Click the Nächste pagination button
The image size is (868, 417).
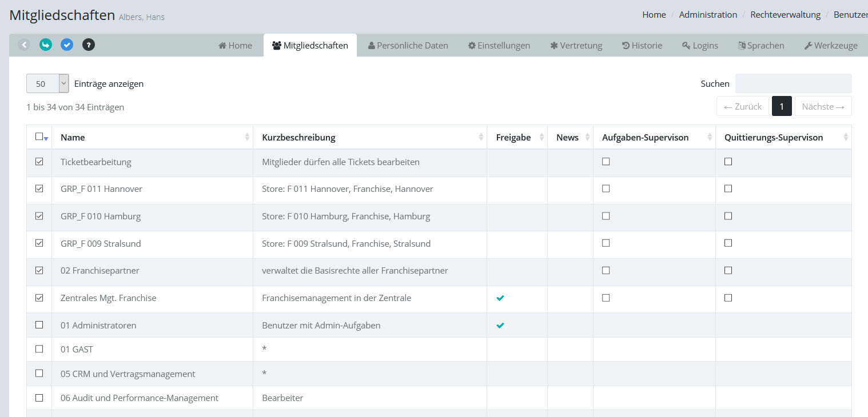pos(823,106)
